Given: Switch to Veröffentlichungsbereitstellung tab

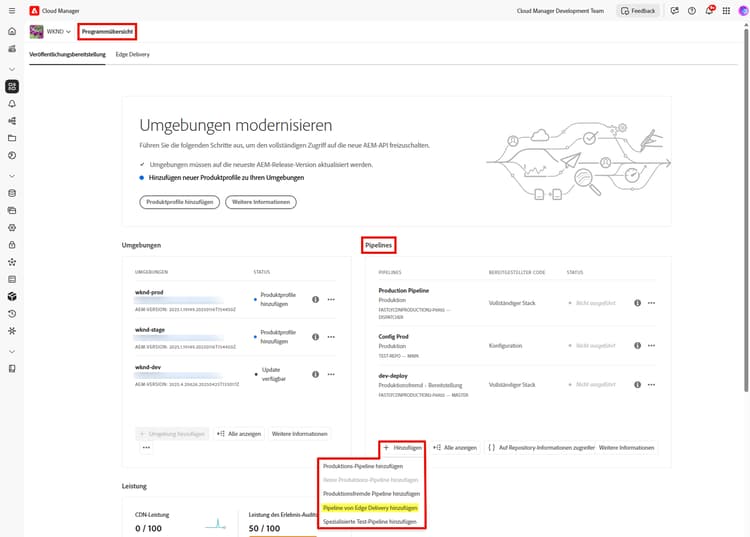Looking at the screenshot, I should click(67, 55).
